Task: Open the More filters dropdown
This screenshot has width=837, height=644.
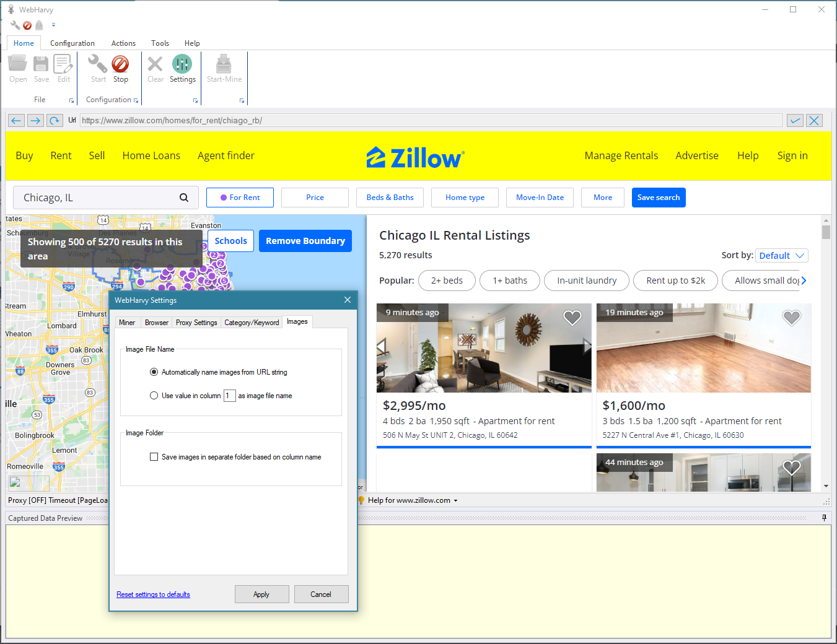Action: click(x=602, y=197)
